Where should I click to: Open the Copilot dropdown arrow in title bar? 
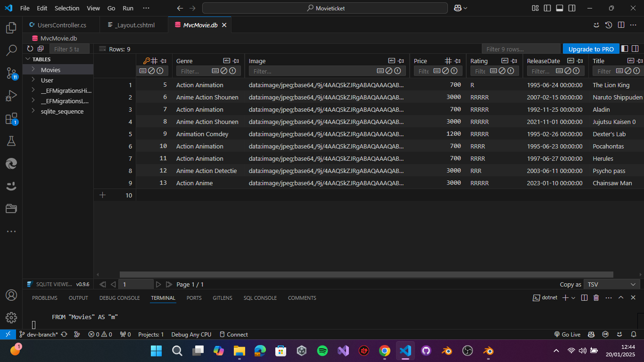point(465,8)
